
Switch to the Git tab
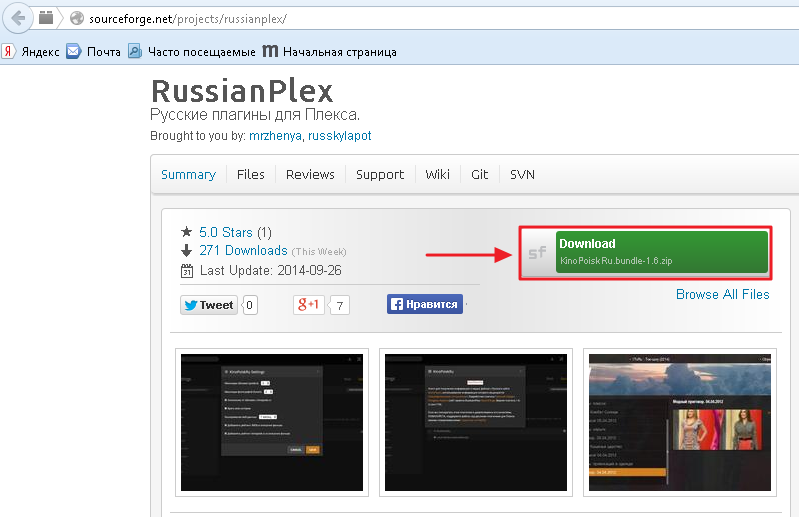point(480,175)
